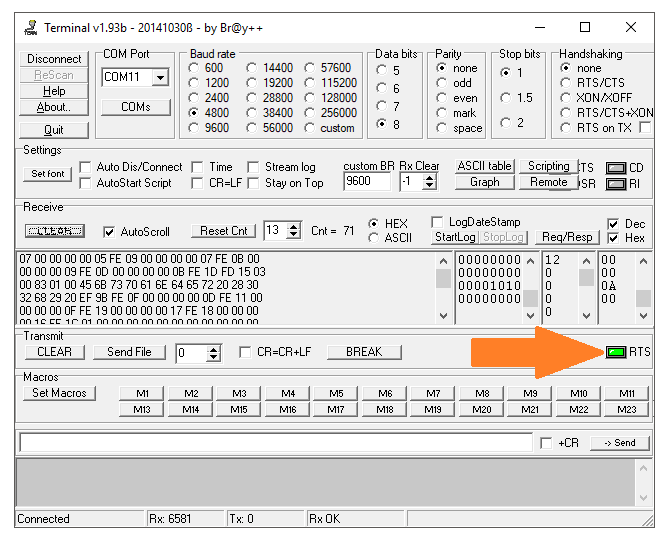Click the COMs button
The height and width of the screenshot is (534, 668).
(135, 107)
